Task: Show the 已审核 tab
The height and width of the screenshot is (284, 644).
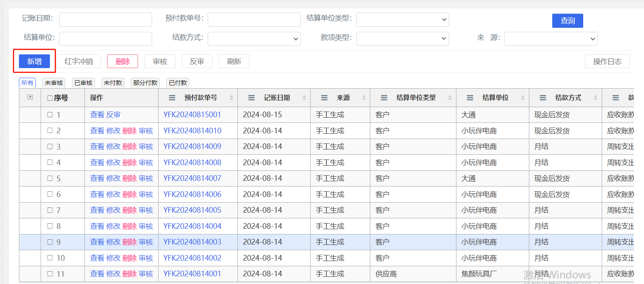Action: coord(83,83)
